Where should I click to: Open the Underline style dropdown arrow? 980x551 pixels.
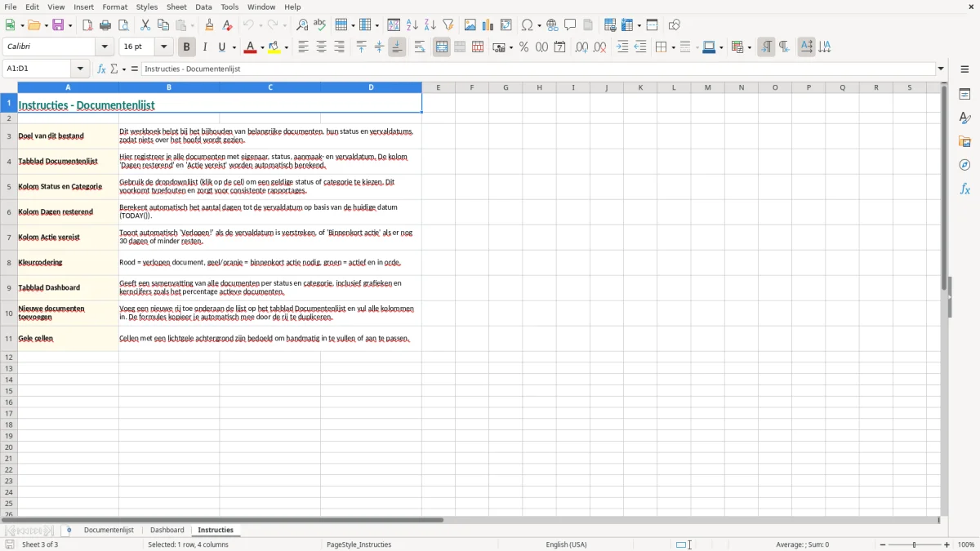(x=234, y=47)
